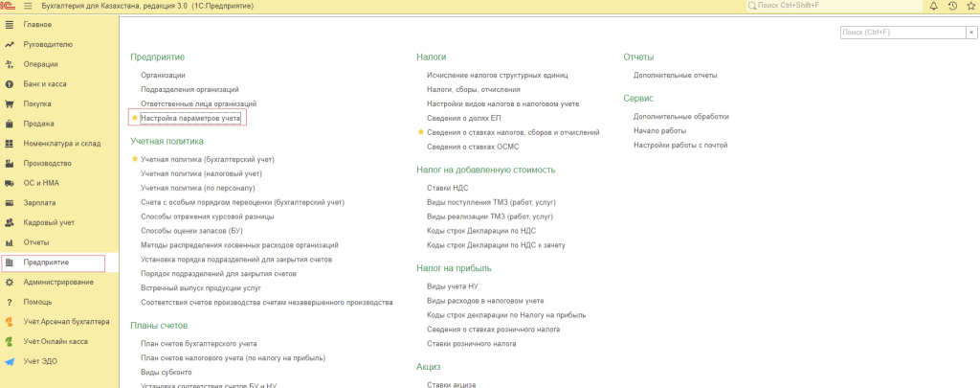Image resolution: width=980 pixels, height=388 pixels.
Task: Click the gear icon beside Администрирование
Action: (x=9, y=282)
